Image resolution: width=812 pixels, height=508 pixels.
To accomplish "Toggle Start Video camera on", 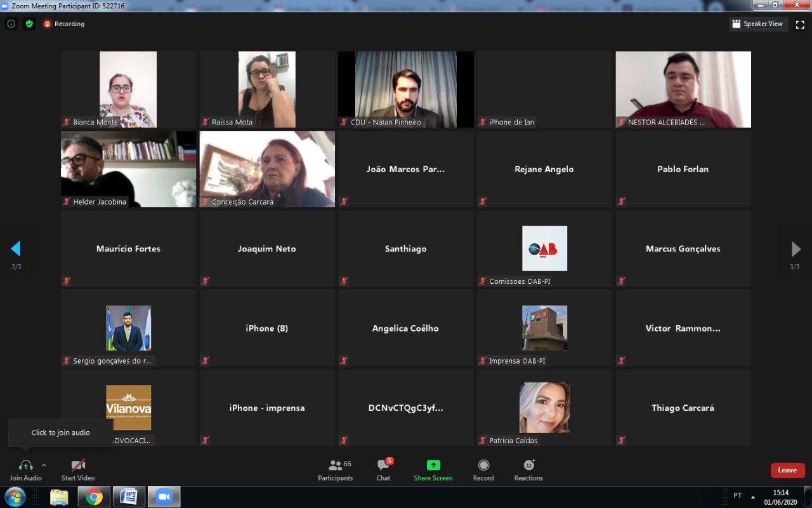I will pos(78,470).
